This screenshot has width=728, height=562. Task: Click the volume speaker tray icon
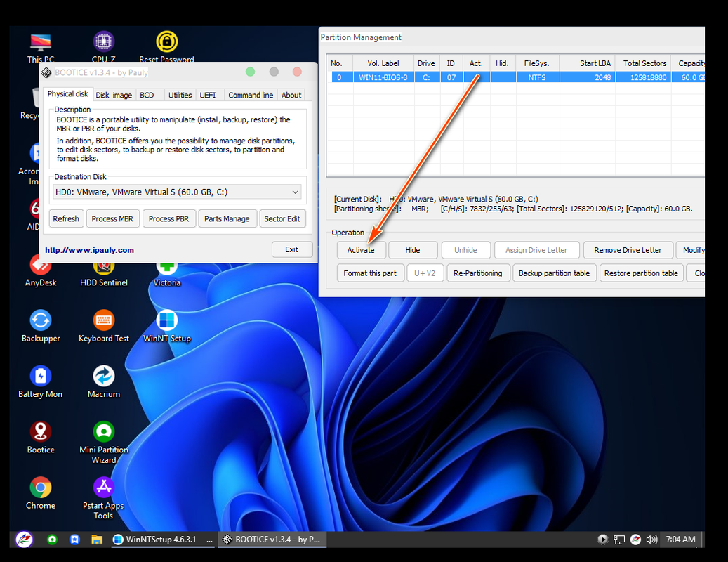652,540
